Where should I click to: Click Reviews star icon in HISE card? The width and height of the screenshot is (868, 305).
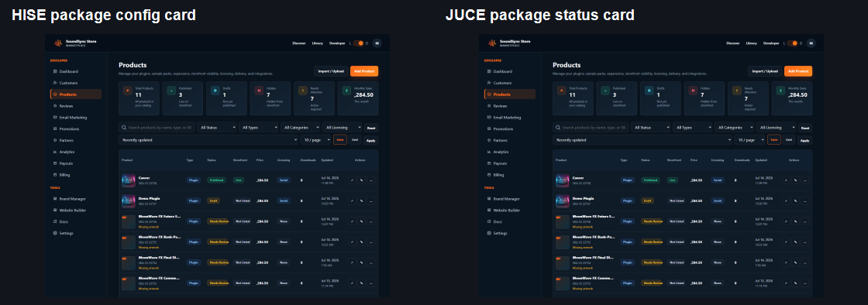[x=55, y=105]
